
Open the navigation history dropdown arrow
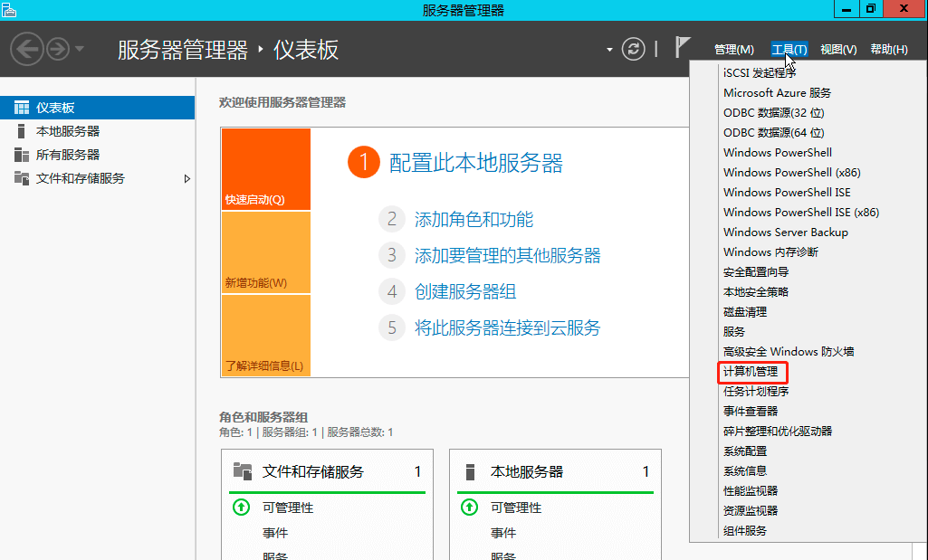click(80, 49)
